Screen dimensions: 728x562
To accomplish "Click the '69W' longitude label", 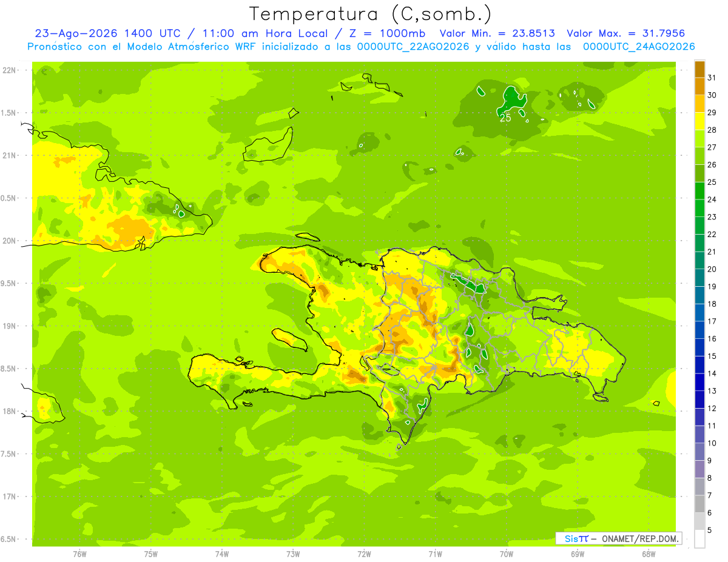I will 578,554.
